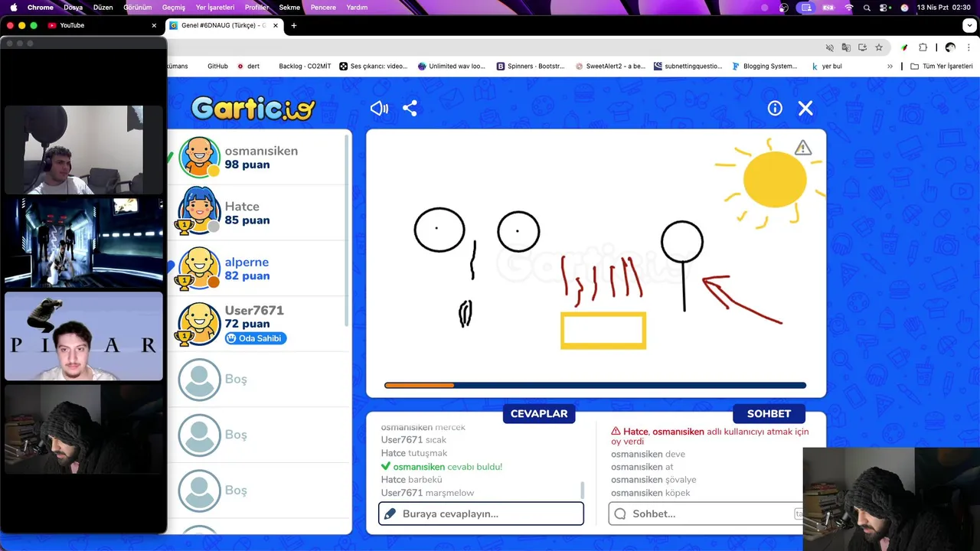The height and width of the screenshot is (551, 980).
Task: Open the 'Spinners - Bootstr...' bookmark
Action: (x=531, y=67)
